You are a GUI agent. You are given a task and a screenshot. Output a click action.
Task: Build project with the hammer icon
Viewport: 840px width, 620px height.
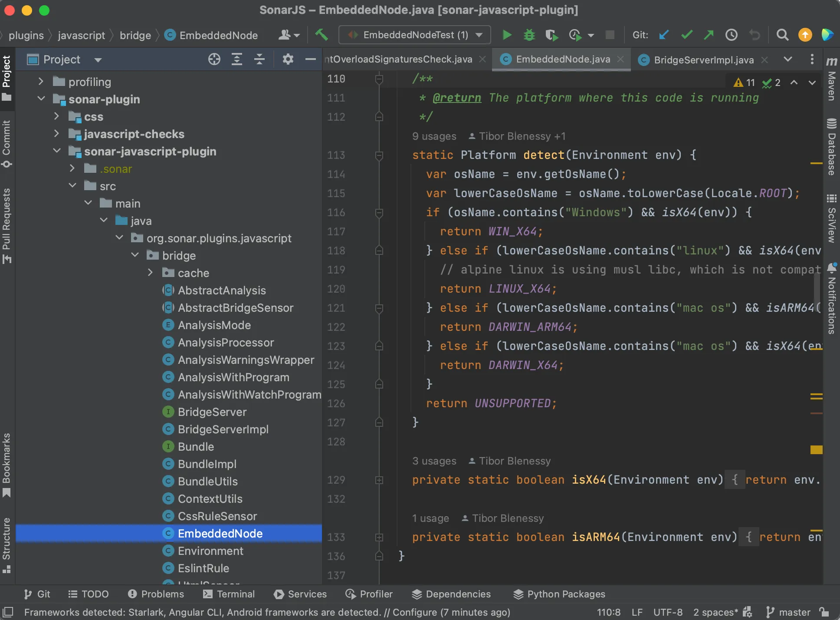tap(322, 35)
